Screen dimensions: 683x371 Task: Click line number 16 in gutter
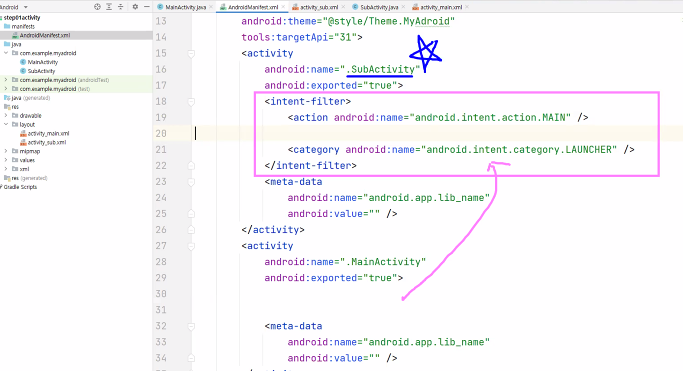(x=161, y=70)
